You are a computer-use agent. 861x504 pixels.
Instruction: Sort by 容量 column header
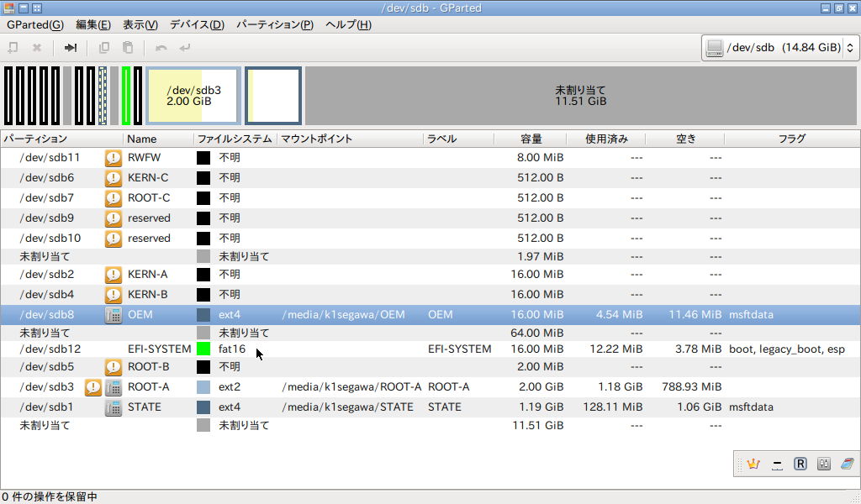[531, 139]
